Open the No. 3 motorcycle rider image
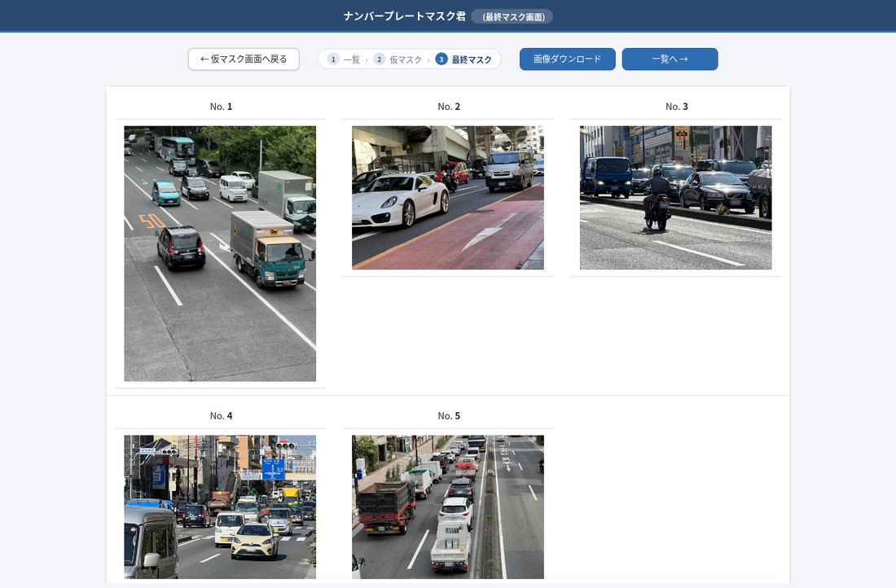Viewport: 896px width, 588px height. pos(675,198)
